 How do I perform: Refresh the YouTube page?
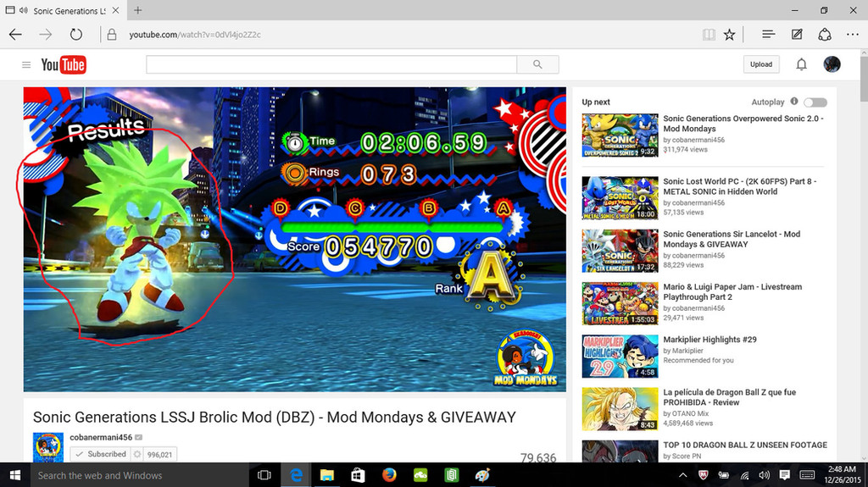[x=75, y=35]
